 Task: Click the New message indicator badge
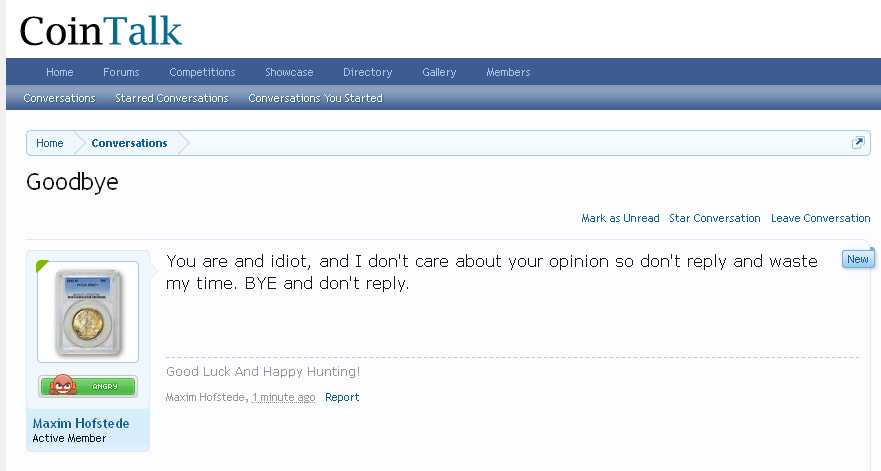857,259
